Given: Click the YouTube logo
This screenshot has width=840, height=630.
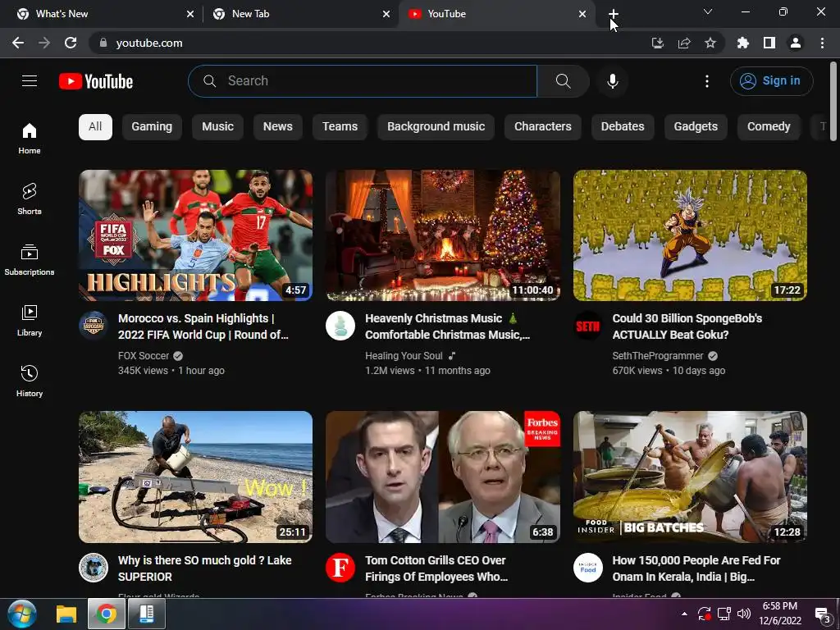Looking at the screenshot, I should pyautogui.click(x=96, y=81).
